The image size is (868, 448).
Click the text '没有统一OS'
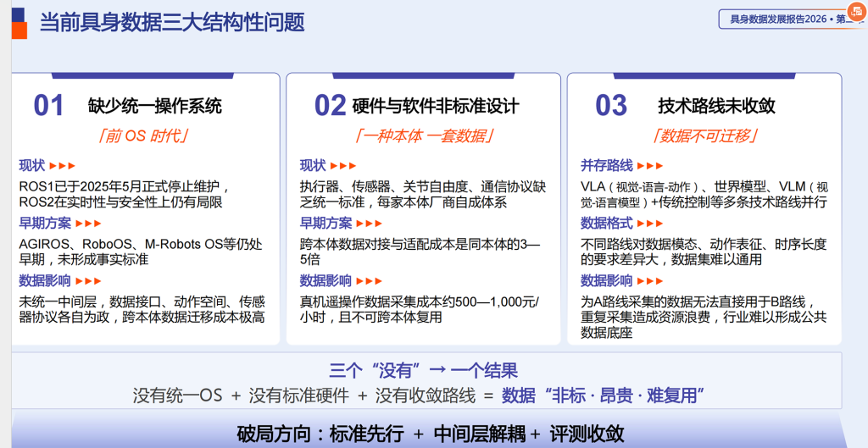(178, 395)
